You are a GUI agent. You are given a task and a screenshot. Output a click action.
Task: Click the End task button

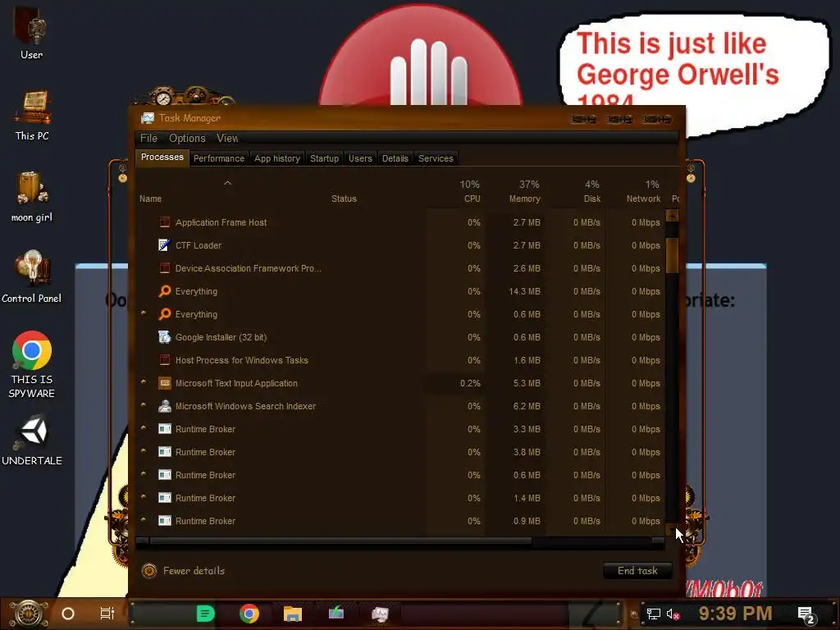click(x=637, y=571)
